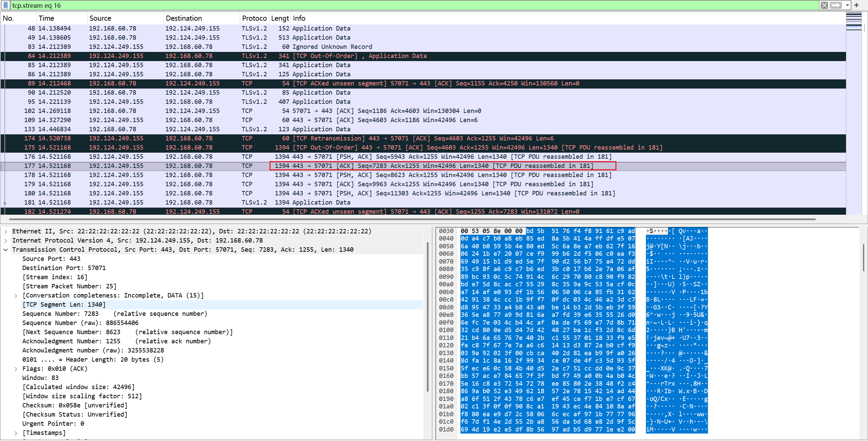868x441 pixels.
Task: Expand the Internet Protocol Version 4 node
Action: coord(6,241)
